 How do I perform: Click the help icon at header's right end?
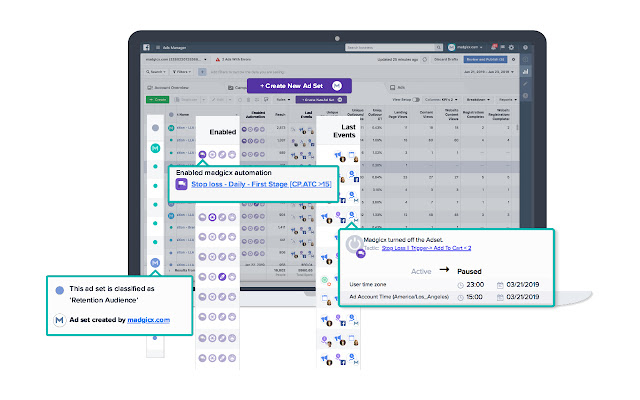pyautogui.click(x=525, y=47)
